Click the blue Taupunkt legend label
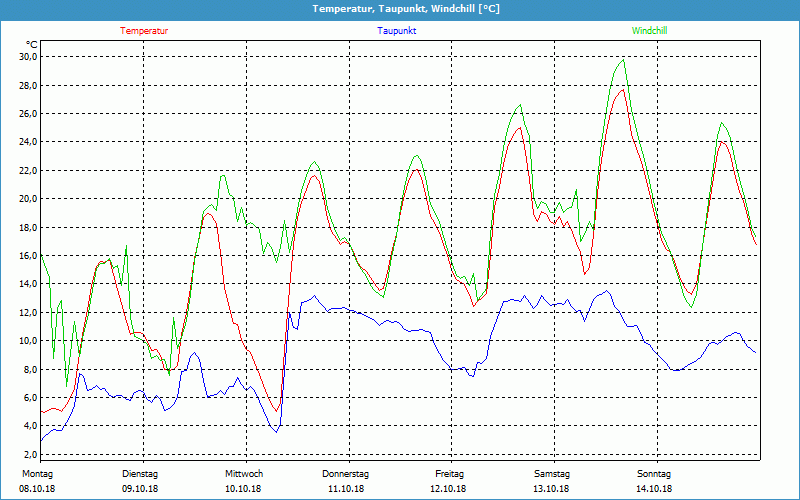The height and width of the screenshot is (500, 800). tap(397, 31)
